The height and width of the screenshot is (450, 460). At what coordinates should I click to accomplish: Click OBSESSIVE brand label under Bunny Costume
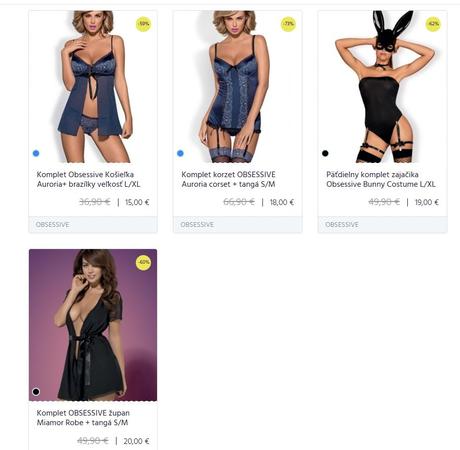(x=342, y=225)
